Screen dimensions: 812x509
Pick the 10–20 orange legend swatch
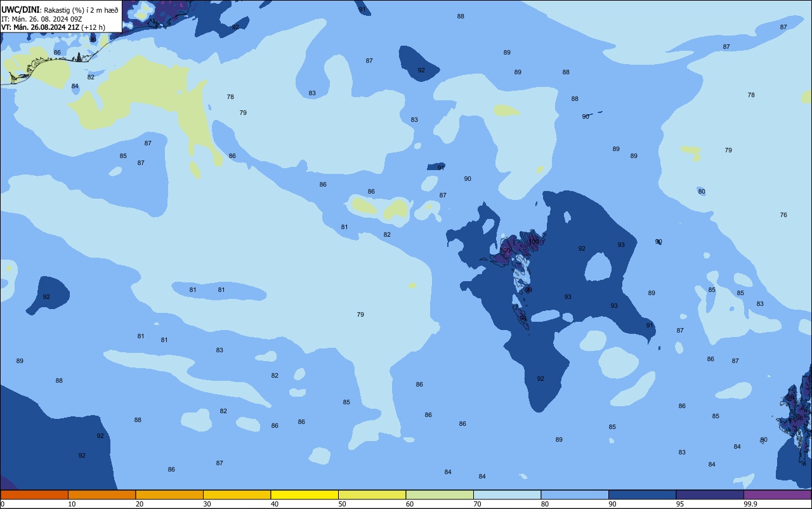coord(101,494)
